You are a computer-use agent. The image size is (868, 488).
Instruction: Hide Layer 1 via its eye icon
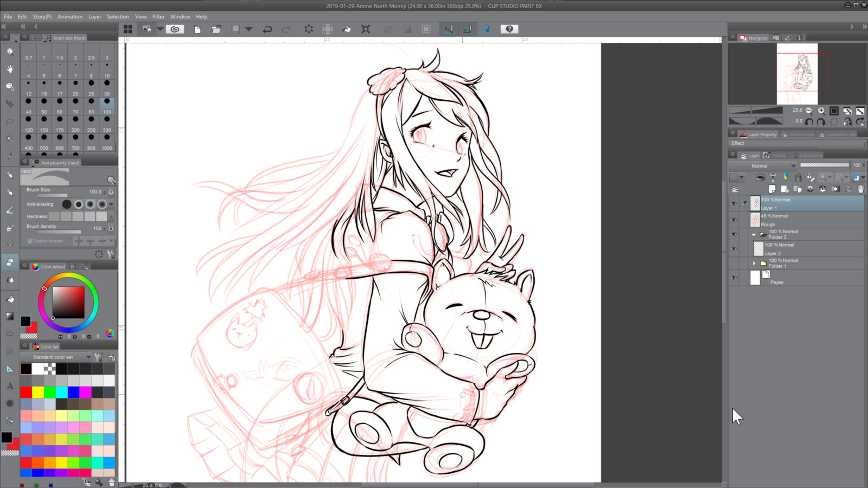(x=733, y=204)
